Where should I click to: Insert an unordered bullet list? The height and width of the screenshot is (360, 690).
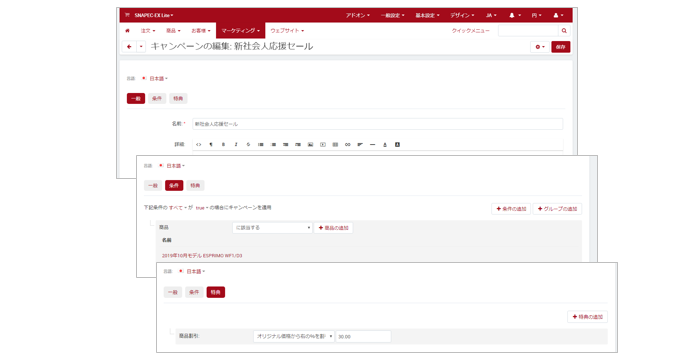pos(261,144)
